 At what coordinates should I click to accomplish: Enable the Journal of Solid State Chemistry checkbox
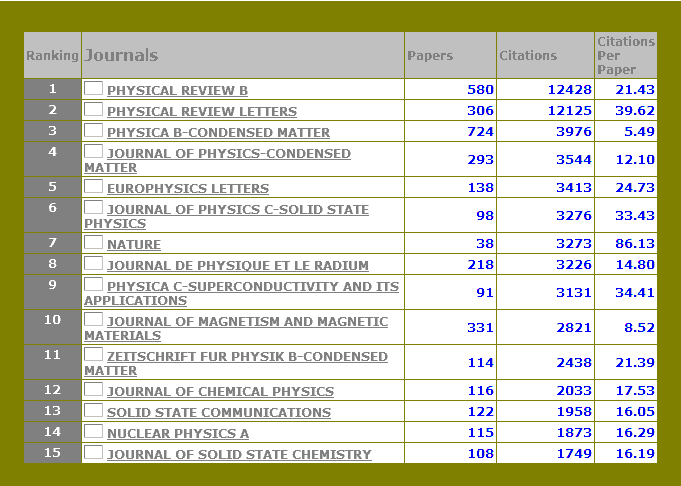coord(93,452)
